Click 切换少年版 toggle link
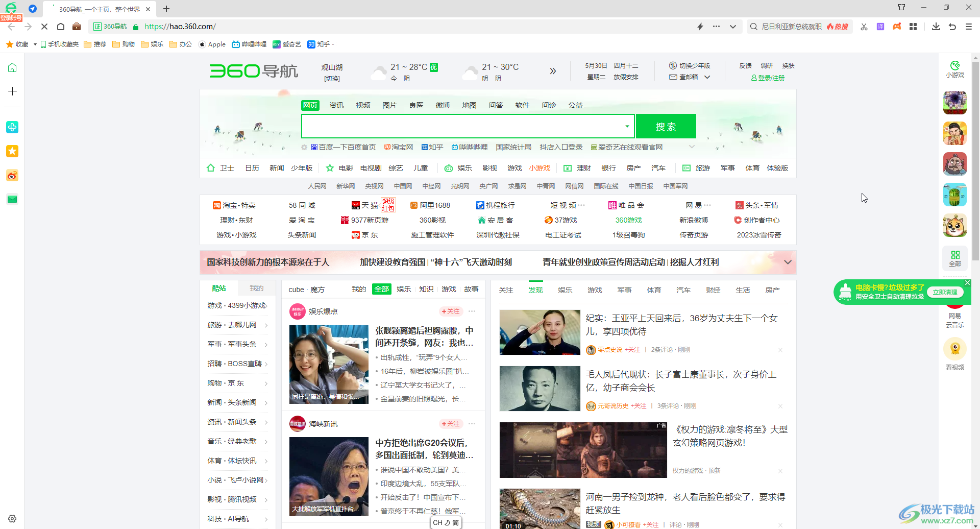 point(690,66)
